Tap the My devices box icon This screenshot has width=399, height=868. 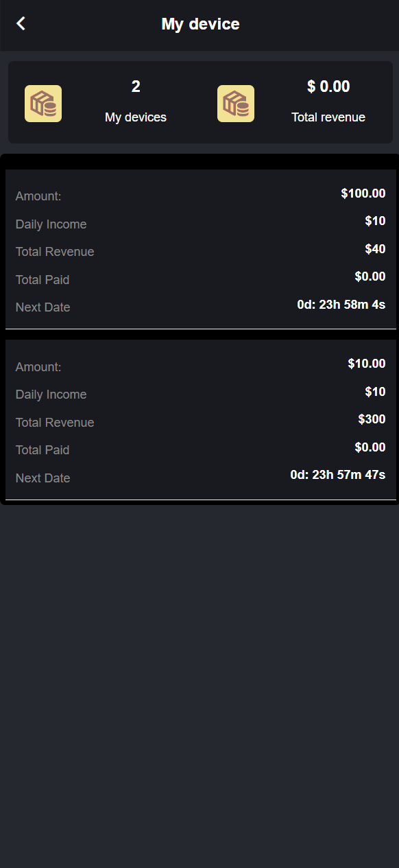coord(43,104)
